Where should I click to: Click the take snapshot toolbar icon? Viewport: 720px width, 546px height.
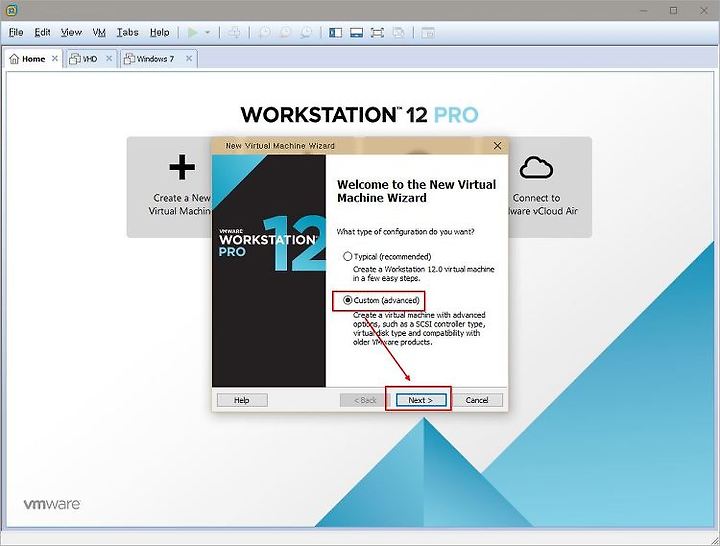(x=264, y=33)
